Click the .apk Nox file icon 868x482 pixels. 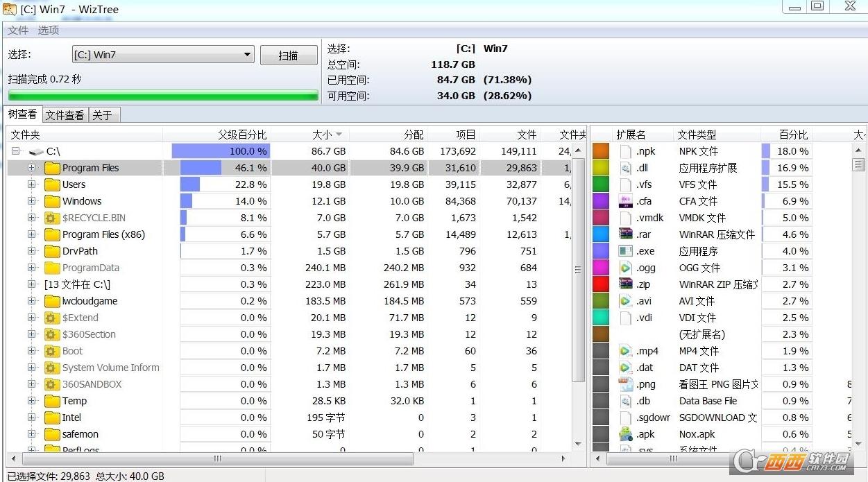pos(626,434)
